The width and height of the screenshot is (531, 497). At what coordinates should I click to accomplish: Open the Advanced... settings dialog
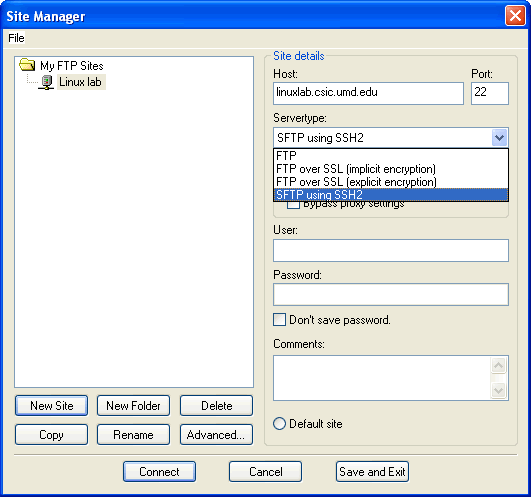coord(216,435)
